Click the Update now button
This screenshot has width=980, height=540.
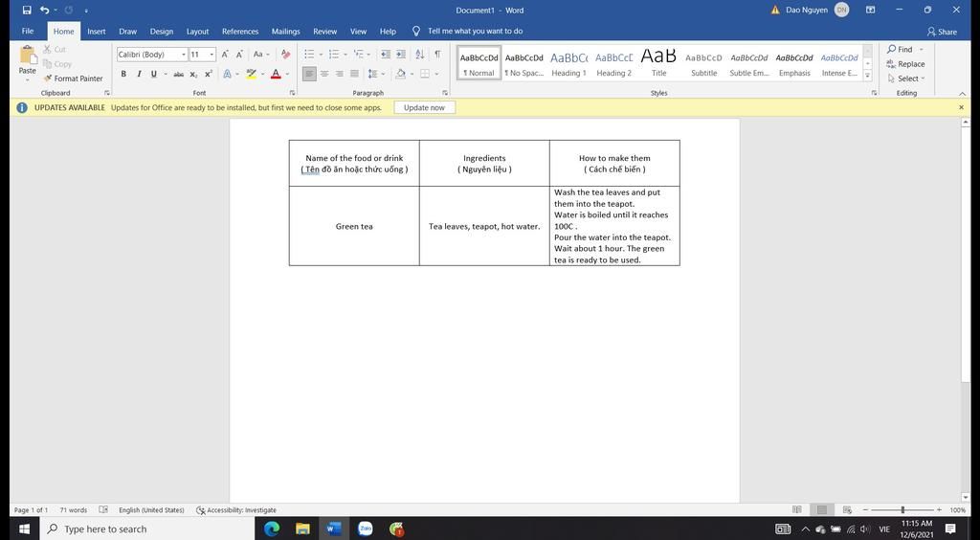point(424,107)
